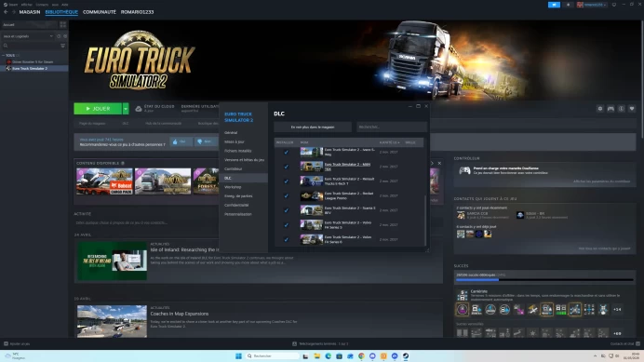Click the cloud status icon
The image size is (644, 362).
[x=139, y=109]
